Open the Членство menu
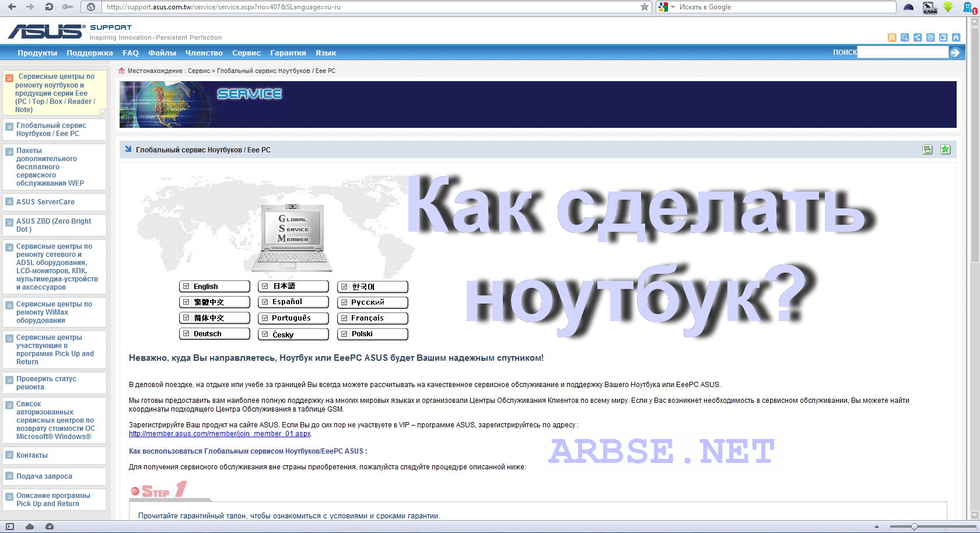 click(204, 53)
